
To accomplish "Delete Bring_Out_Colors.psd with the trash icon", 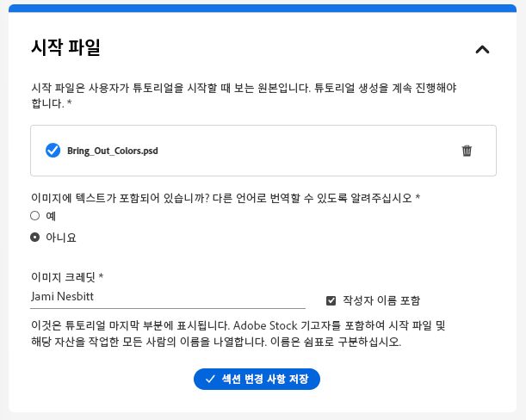I will pyautogui.click(x=467, y=151).
